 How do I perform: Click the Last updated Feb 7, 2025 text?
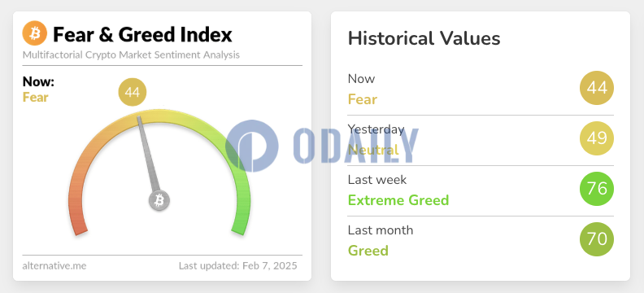click(x=237, y=266)
